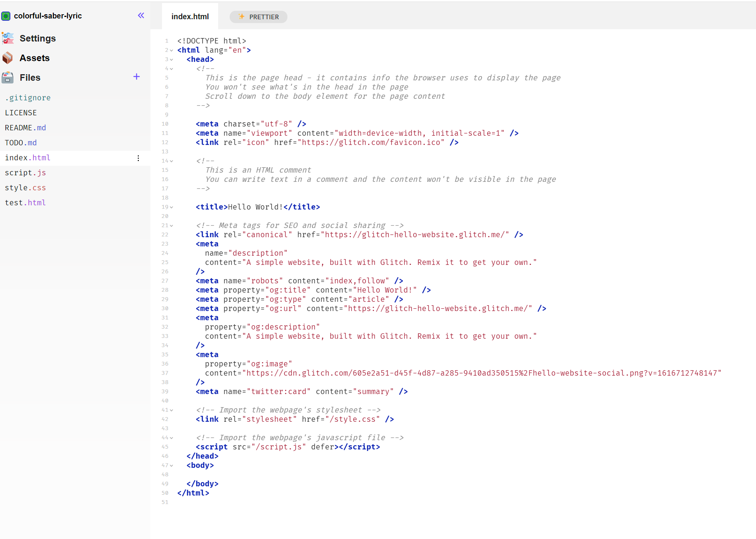Click the "/script.js" src value
The height and width of the screenshot is (539, 756).
(x=279, y=447)
